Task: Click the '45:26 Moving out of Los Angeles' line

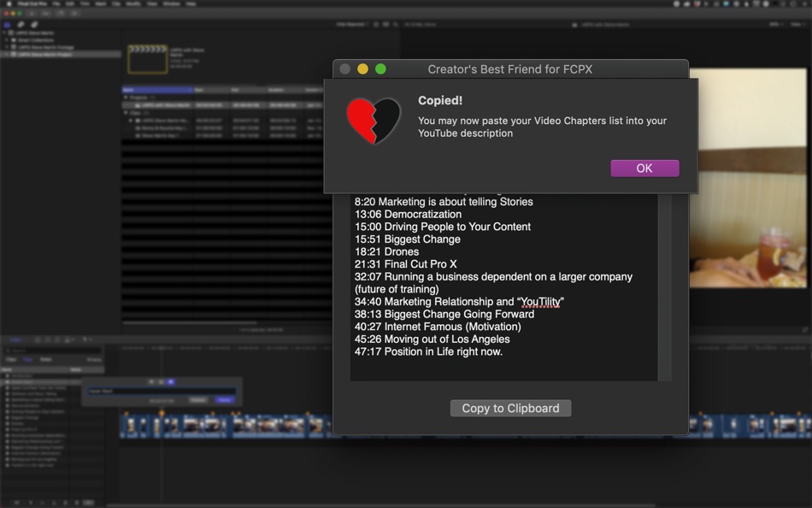Action: click(x=432, y=339)
